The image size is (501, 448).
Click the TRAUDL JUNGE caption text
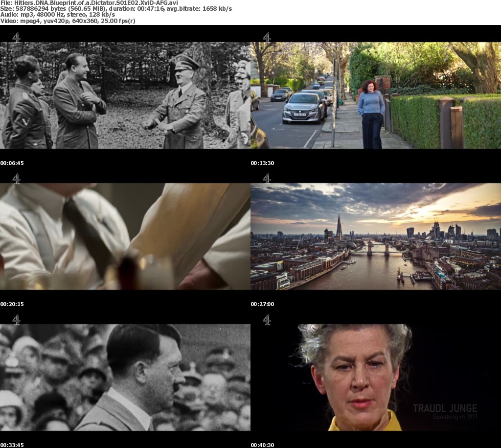click(445, 408)
